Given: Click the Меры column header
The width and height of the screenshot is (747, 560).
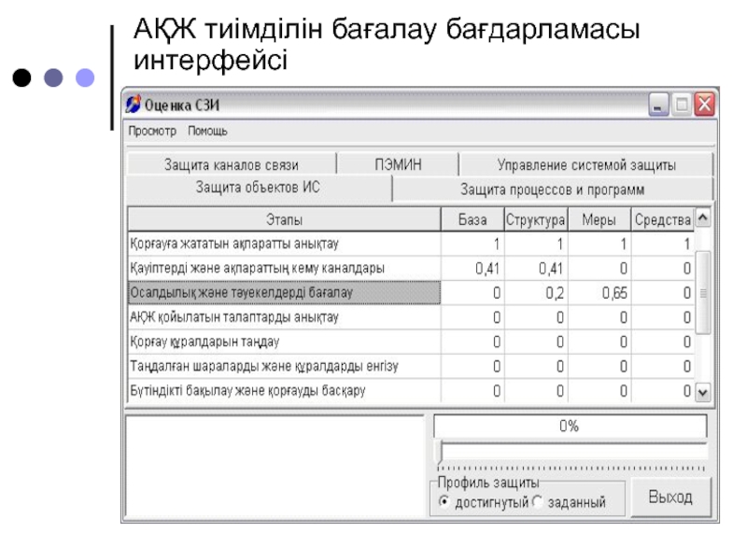Looking at the screenshot, I should (599, 219).
